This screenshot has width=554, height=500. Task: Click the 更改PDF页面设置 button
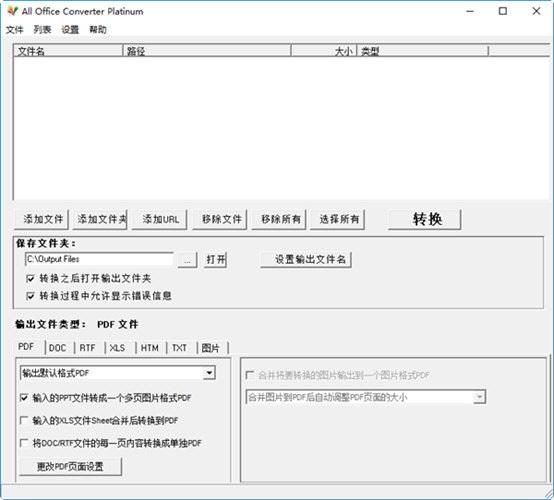click(x=70, y=467)
